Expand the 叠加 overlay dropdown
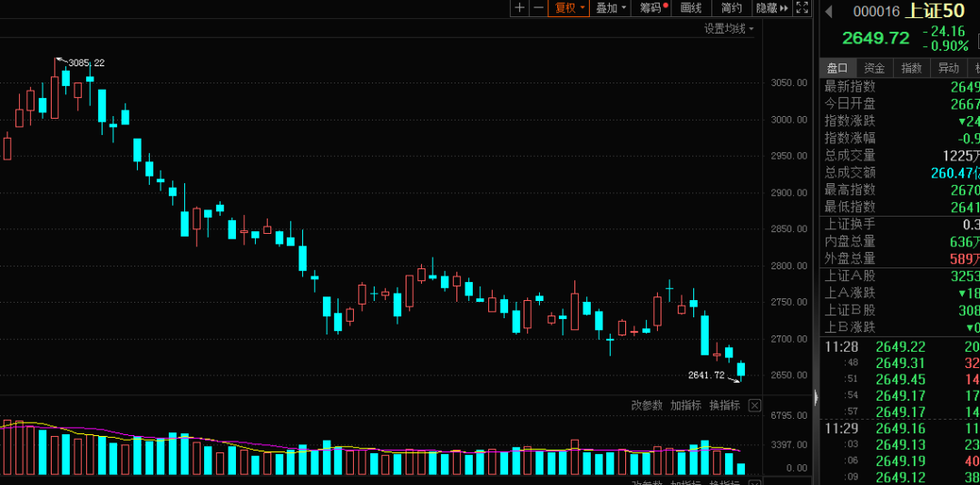 tap(611, 8)
